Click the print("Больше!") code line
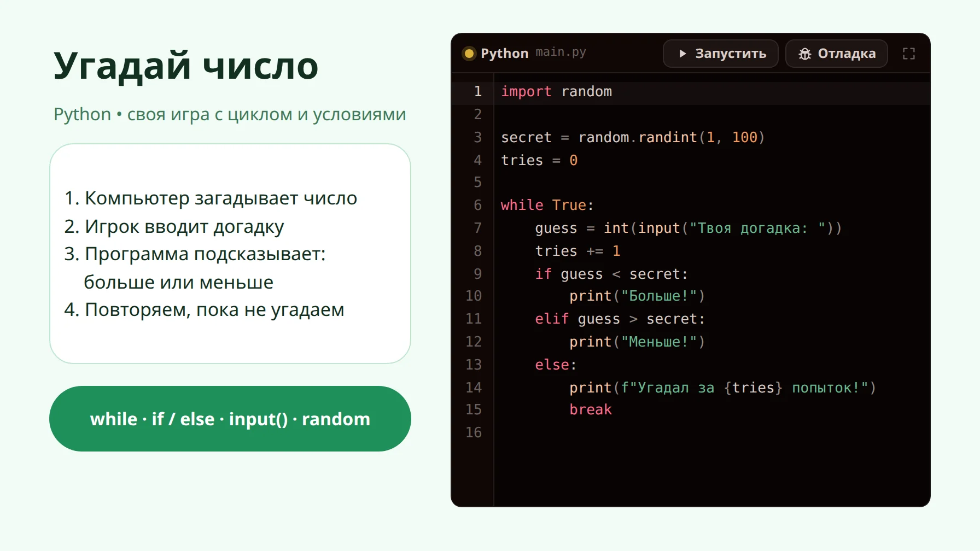This screenshot has height=551, width=980. 637,296
